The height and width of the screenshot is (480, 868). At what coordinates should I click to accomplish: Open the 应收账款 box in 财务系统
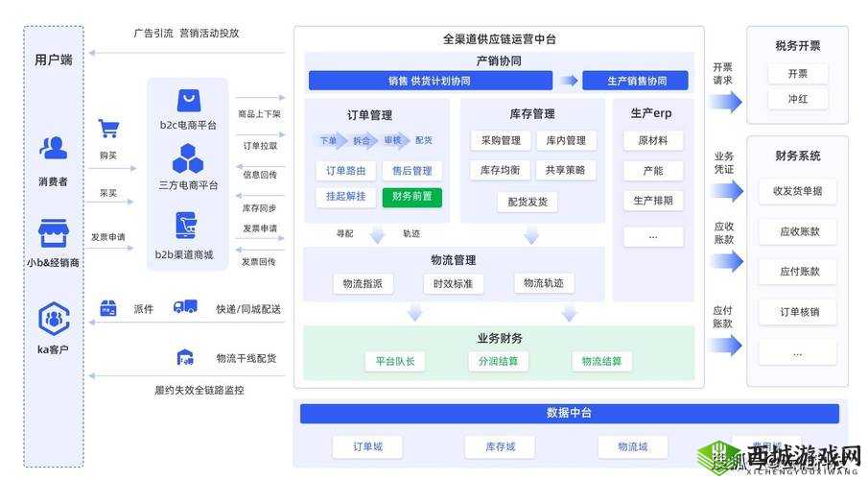tap(797, 231)
